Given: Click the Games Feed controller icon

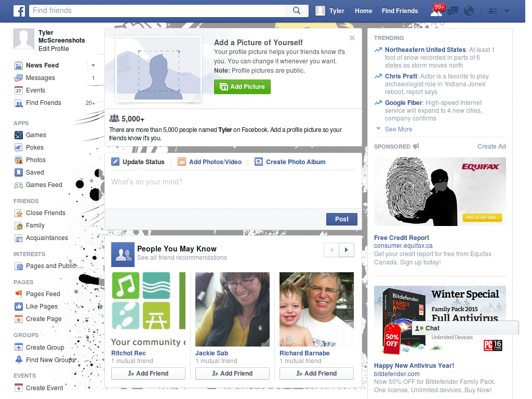Looking at the screenshot, I should pyautogui.click(x=19, y=185).
